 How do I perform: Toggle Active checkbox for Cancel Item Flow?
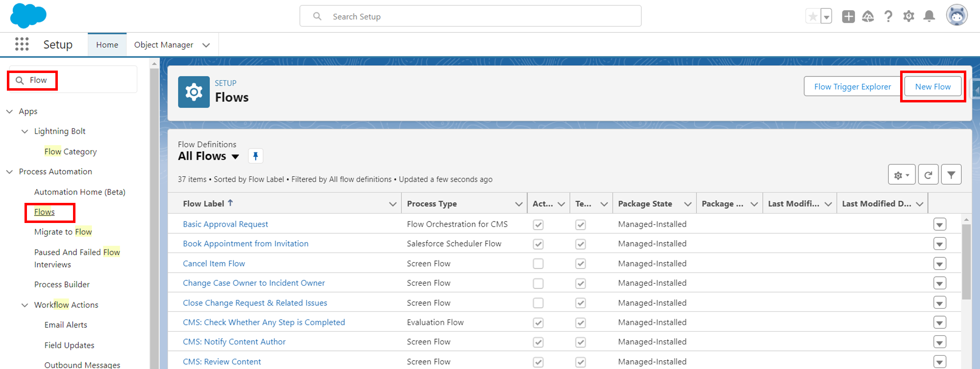[x=538, y=264]
